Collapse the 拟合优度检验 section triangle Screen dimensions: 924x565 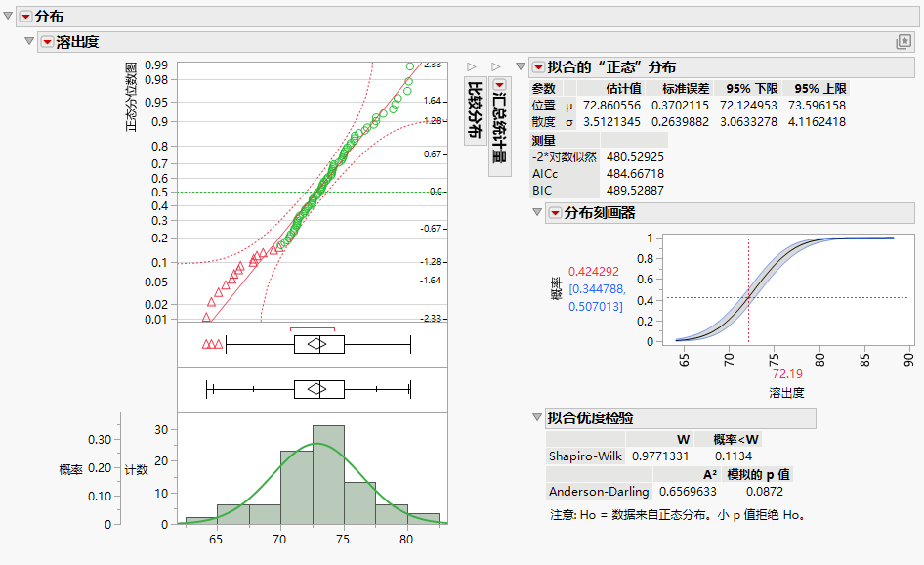pos(537,417)
